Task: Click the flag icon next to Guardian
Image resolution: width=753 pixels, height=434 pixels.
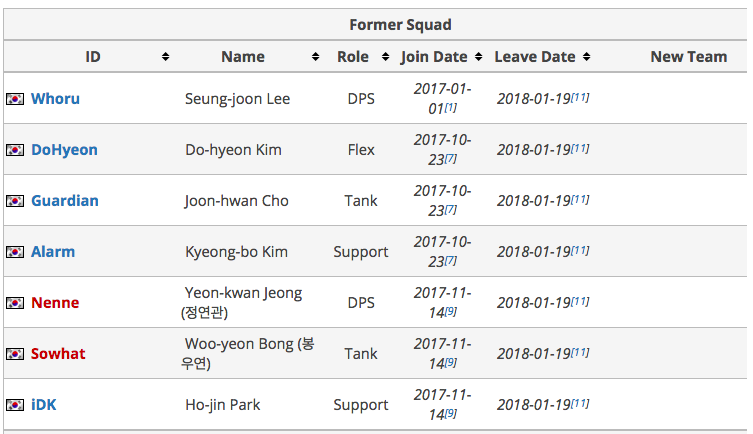Action: [x=15, y=201]
